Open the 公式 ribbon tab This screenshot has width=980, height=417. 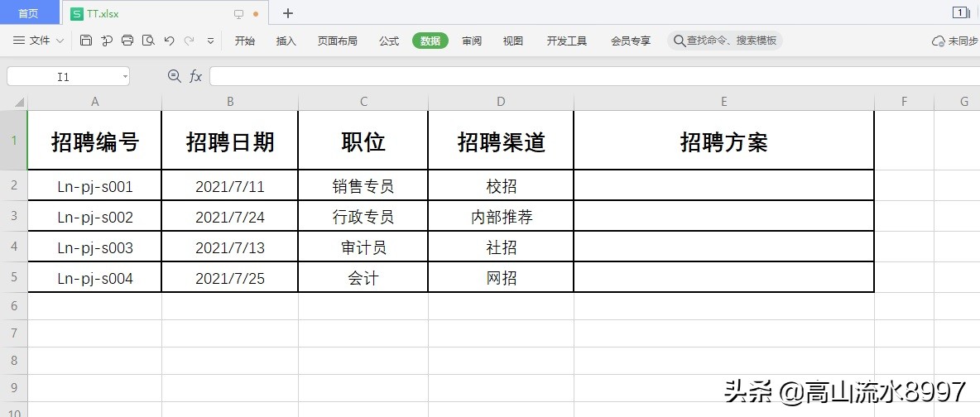(389, 41)
